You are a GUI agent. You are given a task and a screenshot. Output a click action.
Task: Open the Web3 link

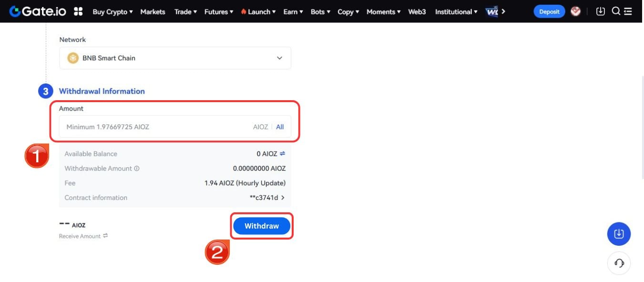(417, 12)
